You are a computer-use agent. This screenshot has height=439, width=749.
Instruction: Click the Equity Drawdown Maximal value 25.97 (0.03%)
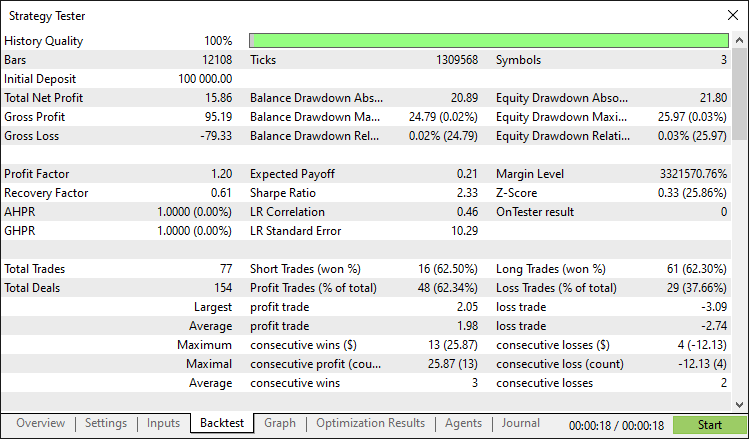[692, 117]
